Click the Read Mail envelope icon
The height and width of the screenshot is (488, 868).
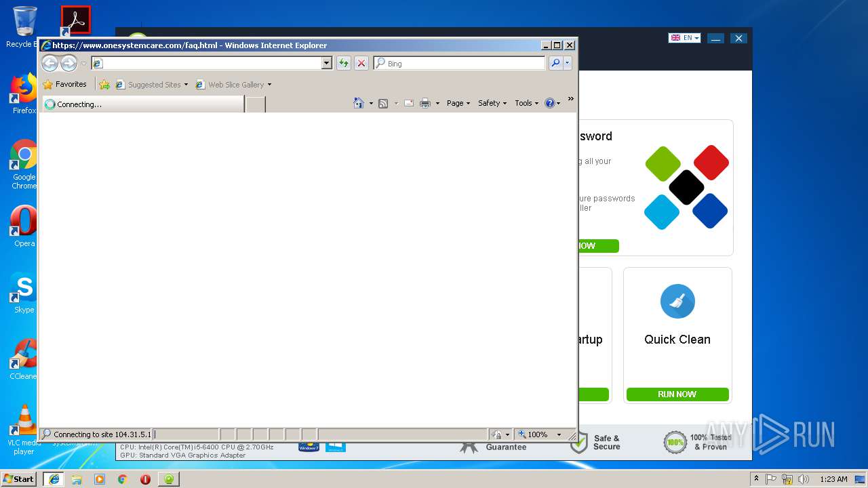[x=409, y=103]
